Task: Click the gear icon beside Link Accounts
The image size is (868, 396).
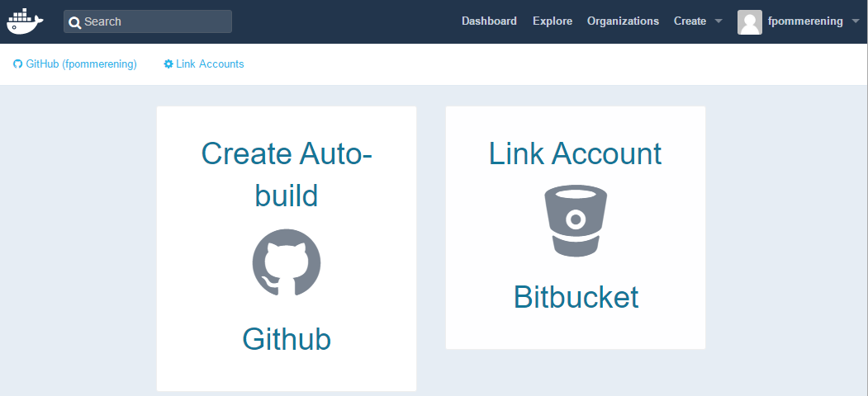Action: 168,64
